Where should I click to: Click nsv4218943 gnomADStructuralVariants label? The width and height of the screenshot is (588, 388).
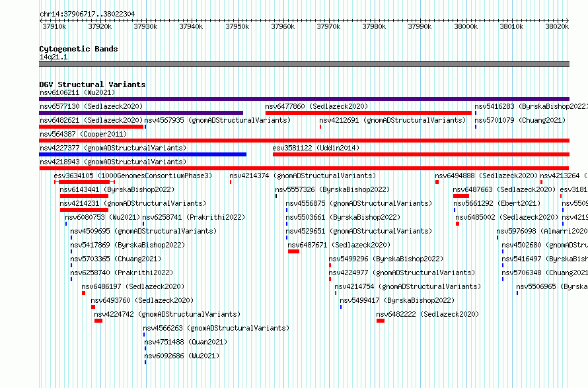tap(113, 162)
